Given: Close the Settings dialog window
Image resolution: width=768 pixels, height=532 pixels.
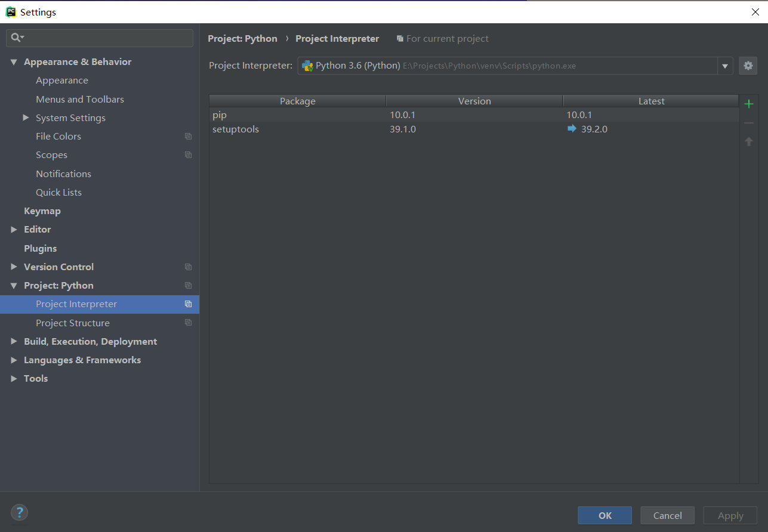Looking at the screenshot, I should click(755, 12).
